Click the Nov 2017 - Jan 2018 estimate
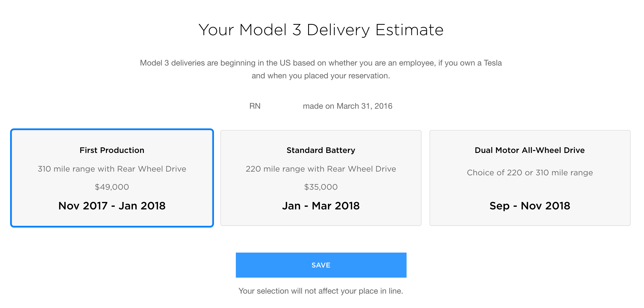The image size is (644, 308). [112, 206]
